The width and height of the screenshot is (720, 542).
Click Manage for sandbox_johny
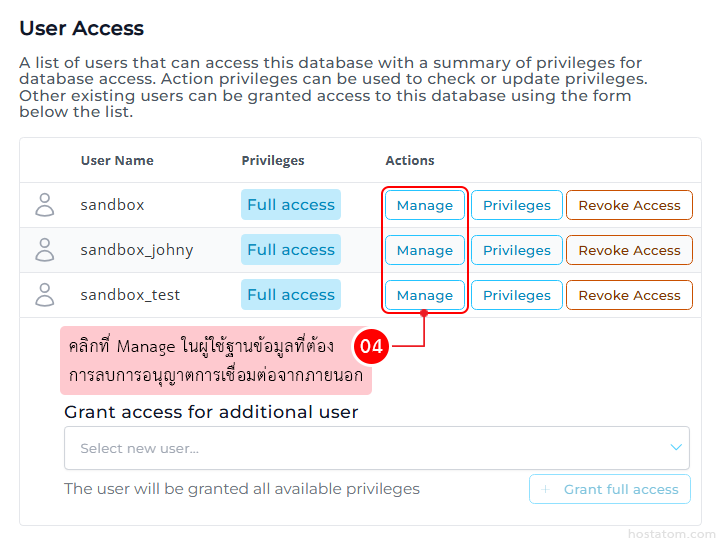[x=425, y=250]
